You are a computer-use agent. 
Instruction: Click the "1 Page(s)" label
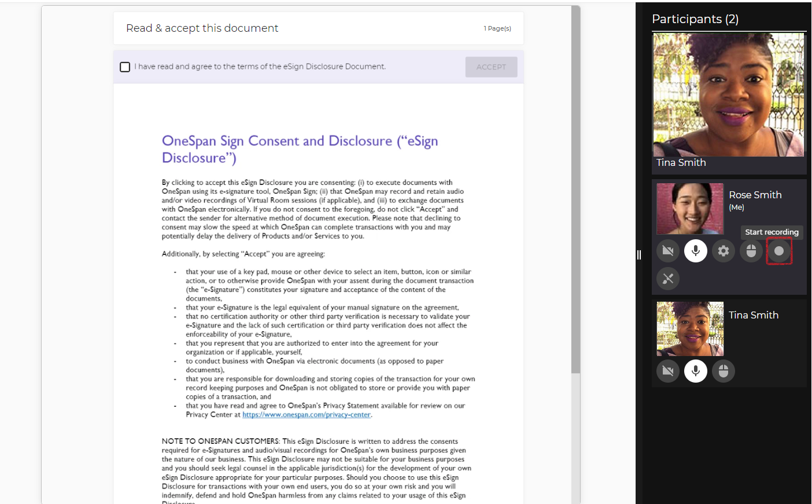click(x=497, y=28)
